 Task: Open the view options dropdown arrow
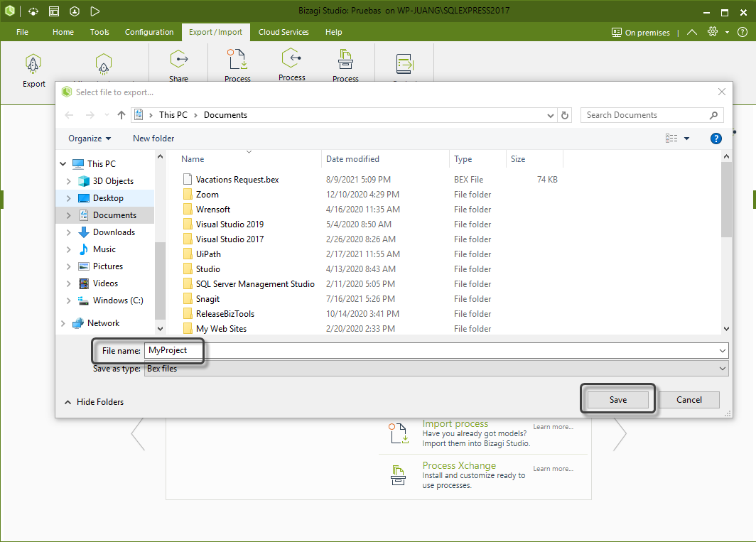point(686,139)
